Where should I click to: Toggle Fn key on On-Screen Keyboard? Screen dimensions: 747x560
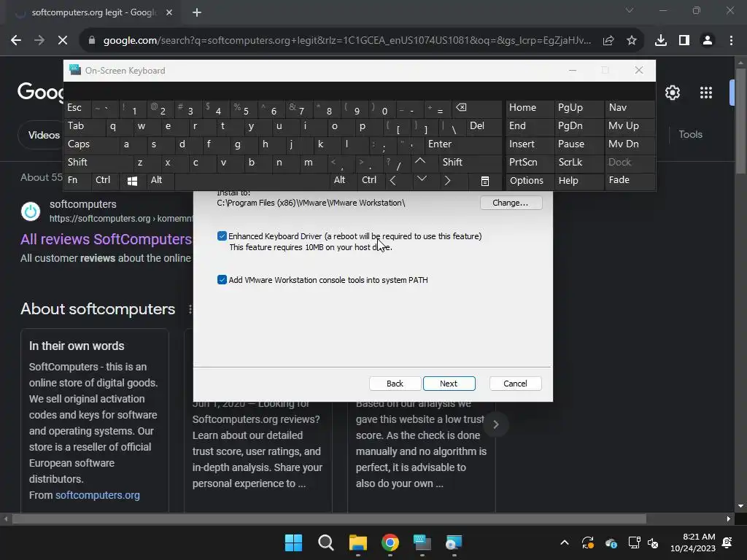[77, 181]
